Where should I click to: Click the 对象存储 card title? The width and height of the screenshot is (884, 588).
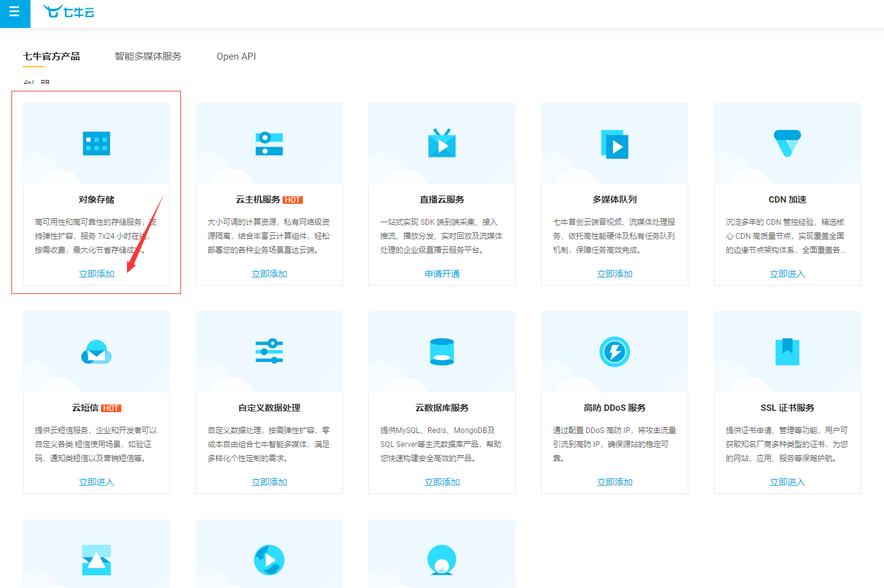97,199
